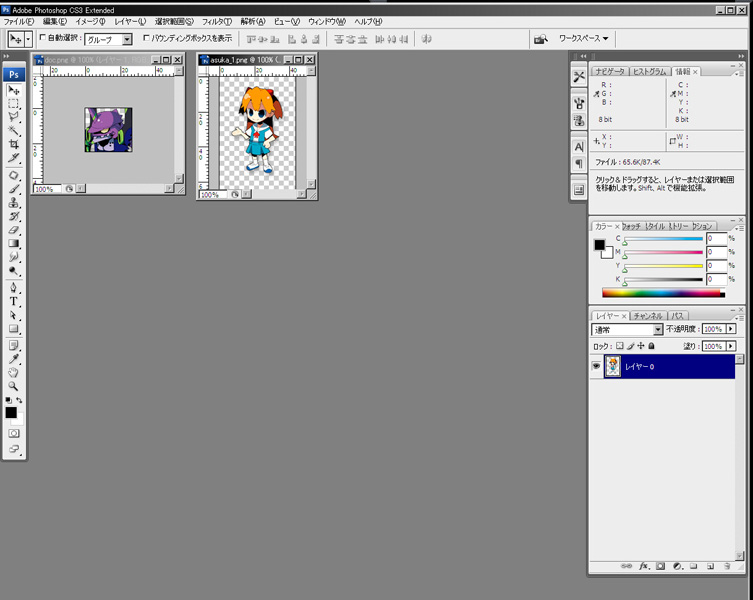753x600 pixels.
Task: Click the color spectrum ramp in Color panel
Action: [663, 293]
